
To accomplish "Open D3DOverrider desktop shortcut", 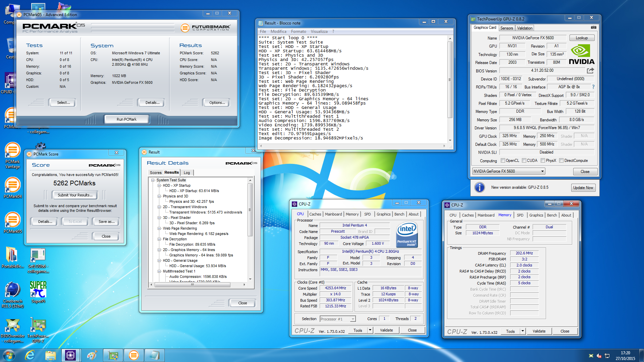I will [x=12, y=330].
